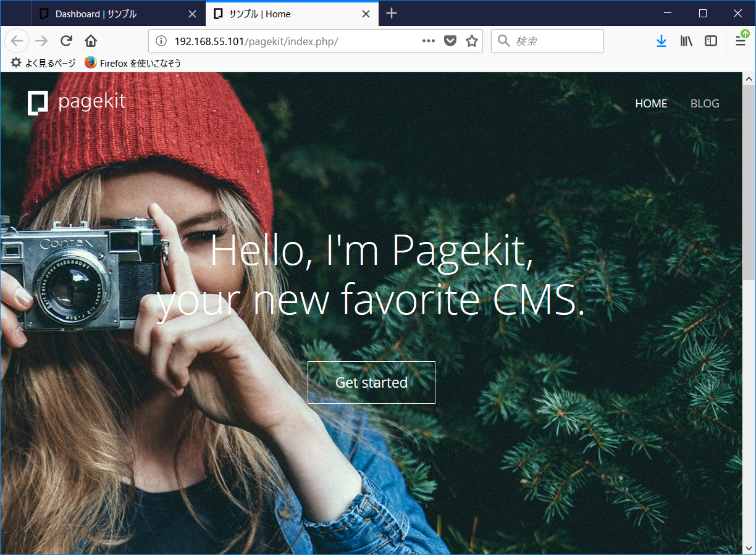Screen dimensions: 756x555
Task: Open page actions three-dot menu
Action: point(429,41)
